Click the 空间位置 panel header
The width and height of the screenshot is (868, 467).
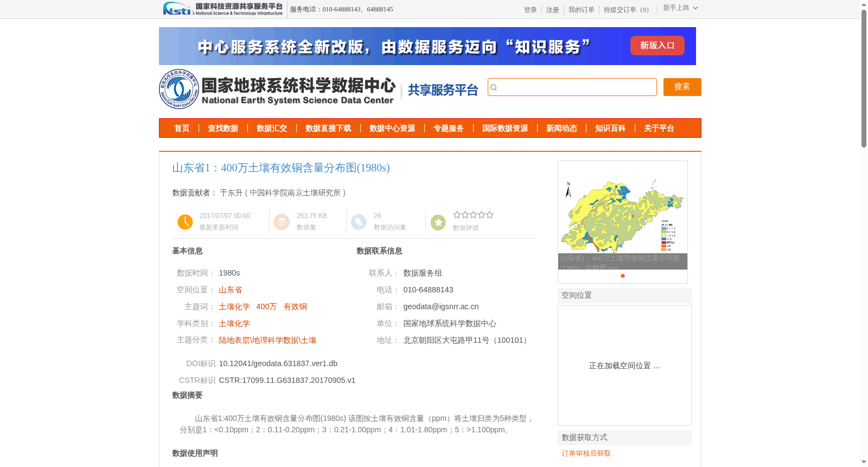[x=625, y=296]
